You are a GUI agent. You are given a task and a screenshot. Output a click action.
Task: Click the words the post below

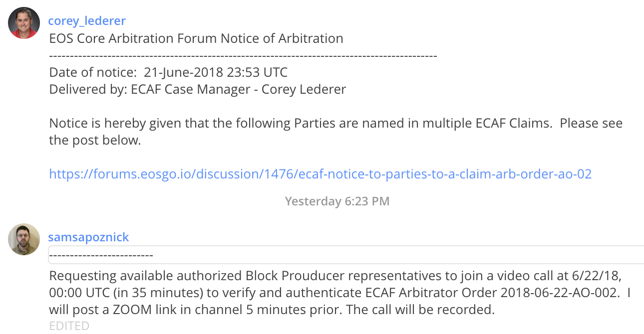pos(95,140)
